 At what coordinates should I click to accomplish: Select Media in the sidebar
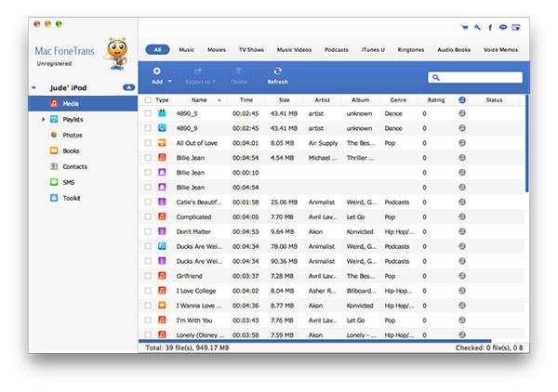tap(83, 103)
